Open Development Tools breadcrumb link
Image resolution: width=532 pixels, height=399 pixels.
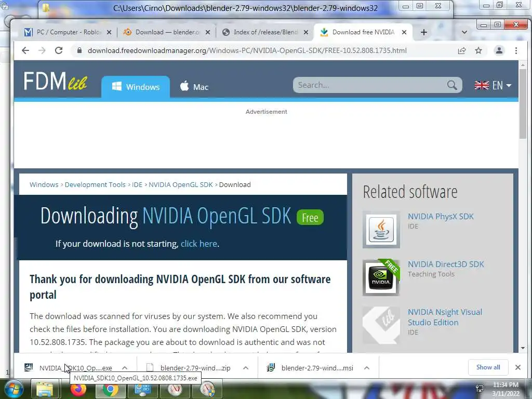pos(95,184)
